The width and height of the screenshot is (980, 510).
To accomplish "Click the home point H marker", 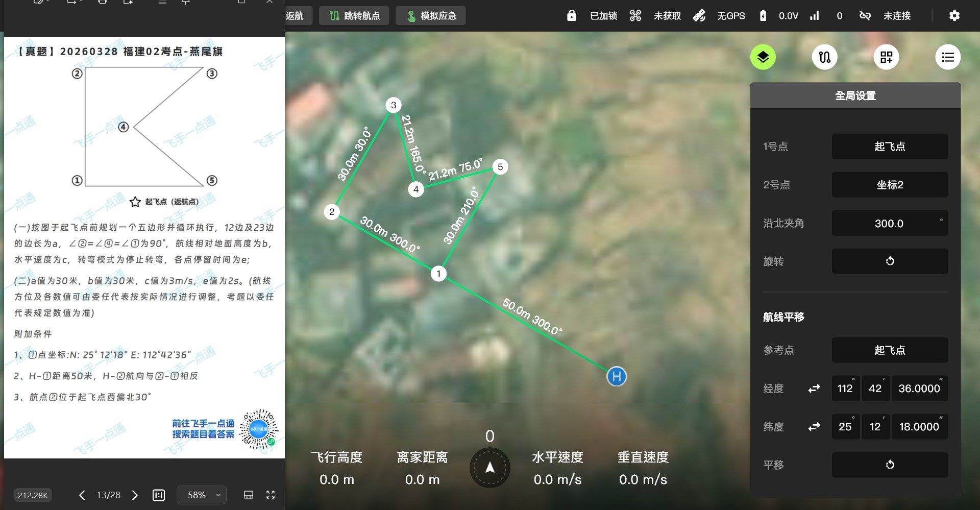I will point(616,377).
